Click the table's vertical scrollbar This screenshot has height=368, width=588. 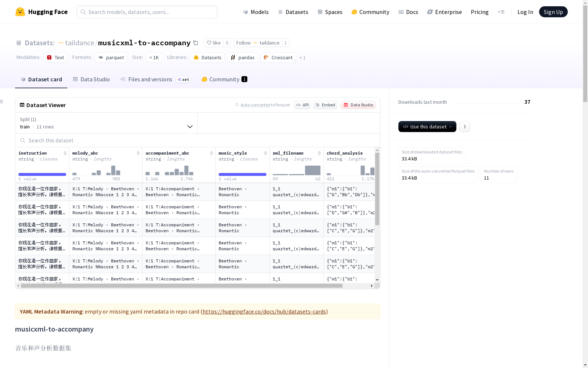(x=377, y=188)
